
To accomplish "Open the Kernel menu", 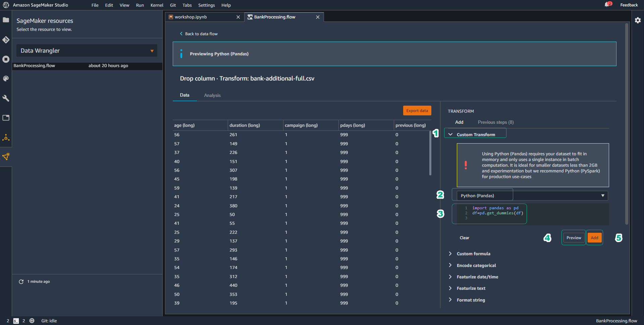I will click(157, 5).
